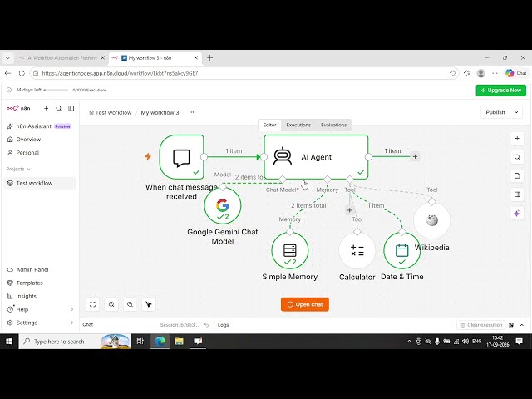532x399 pixels.
Task: Open Copilot Chat in Edge
Action: pyautogui.click(x=515, y=73)
